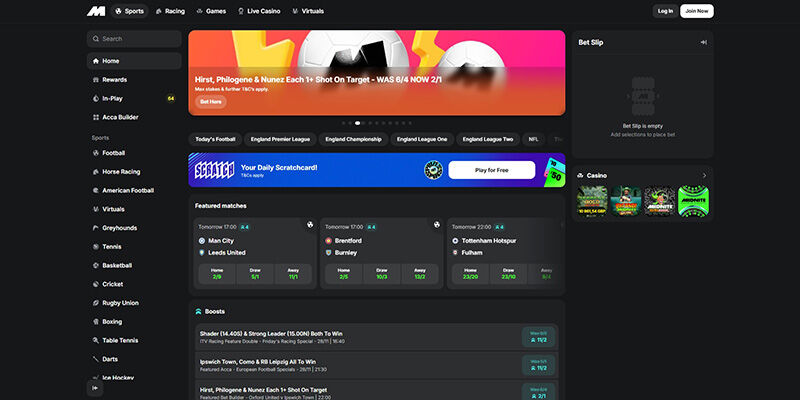Click the Virtuals sidebar icon
The width and height of the screenshot is (800, 400).
pos(96,209)
